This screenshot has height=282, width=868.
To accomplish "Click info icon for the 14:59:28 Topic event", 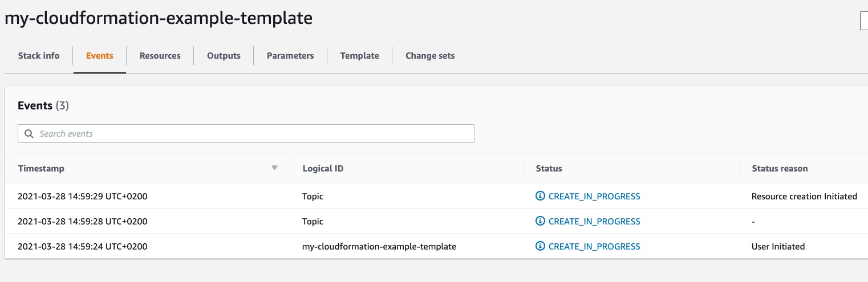I will (x=540, y=222).
